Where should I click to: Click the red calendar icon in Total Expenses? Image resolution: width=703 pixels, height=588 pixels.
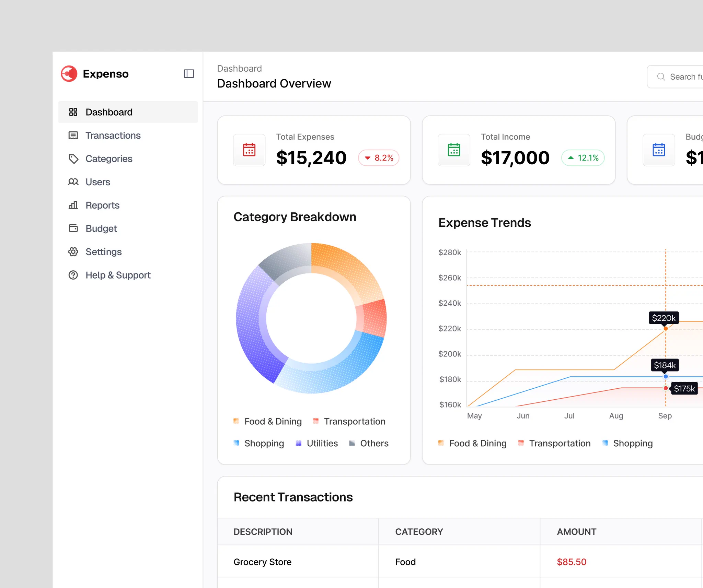(x=249, y=150)
